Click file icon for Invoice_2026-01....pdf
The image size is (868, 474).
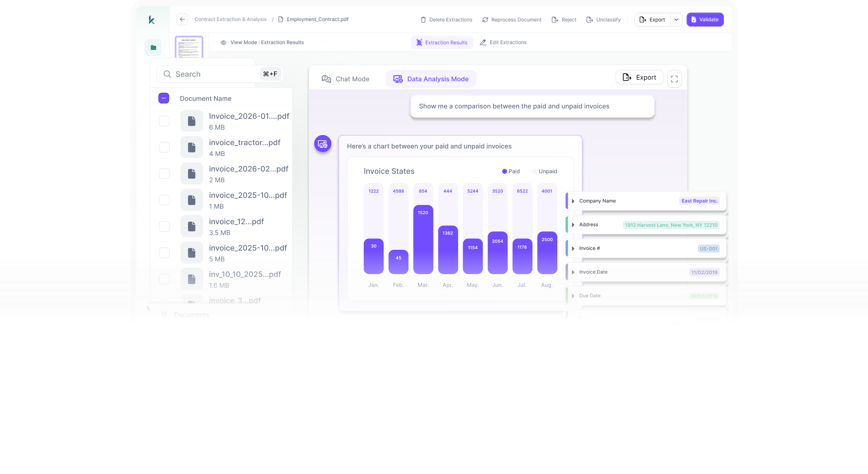[x=192, y=121]
